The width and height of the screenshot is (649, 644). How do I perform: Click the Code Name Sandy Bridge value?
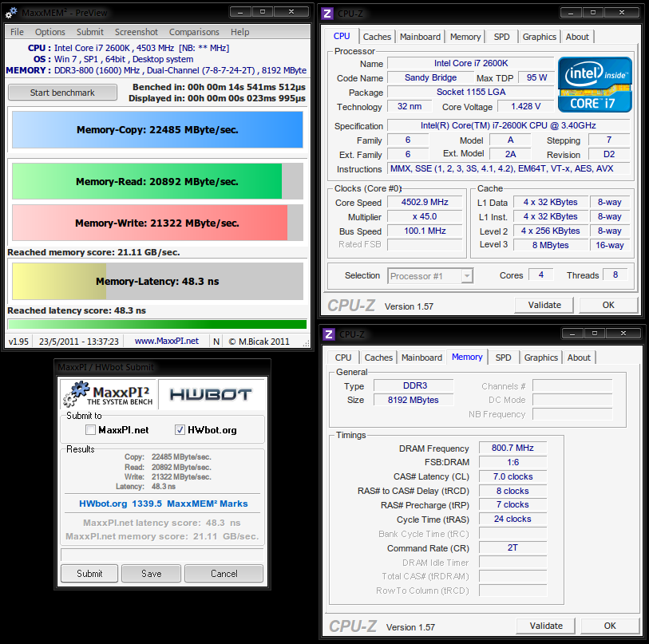430,77
